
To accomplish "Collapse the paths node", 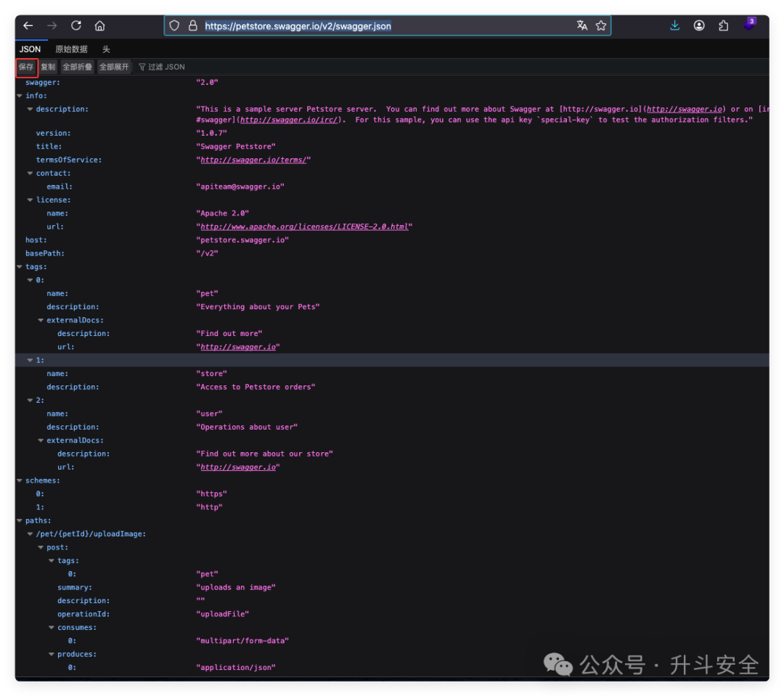I will coord(20,520).
